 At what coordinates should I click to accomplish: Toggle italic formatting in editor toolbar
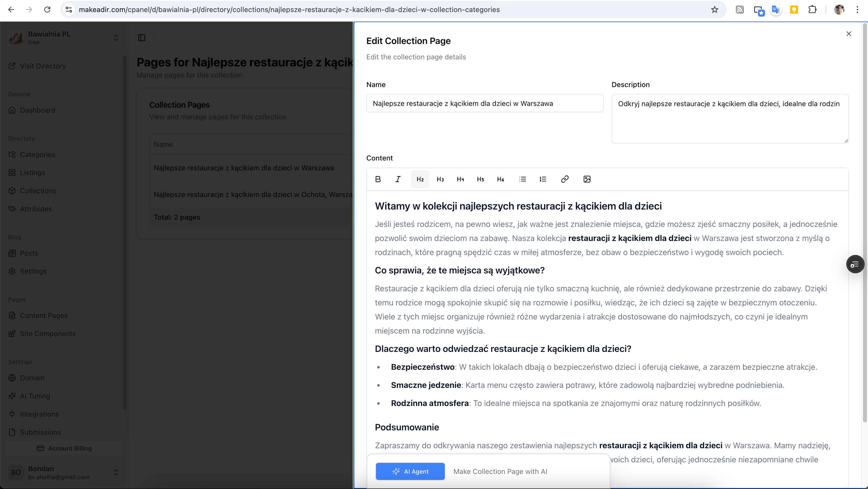pos(398,179)
